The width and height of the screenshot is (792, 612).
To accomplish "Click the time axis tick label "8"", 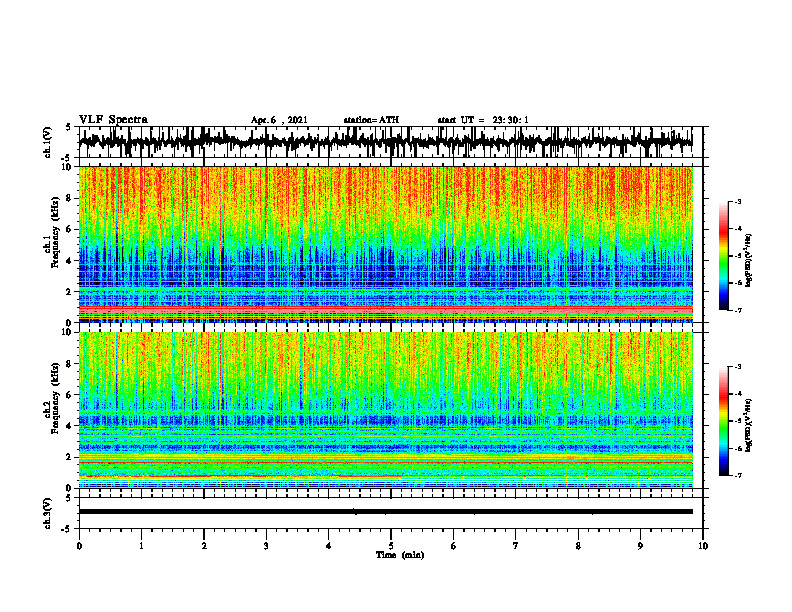I will 578,546.
